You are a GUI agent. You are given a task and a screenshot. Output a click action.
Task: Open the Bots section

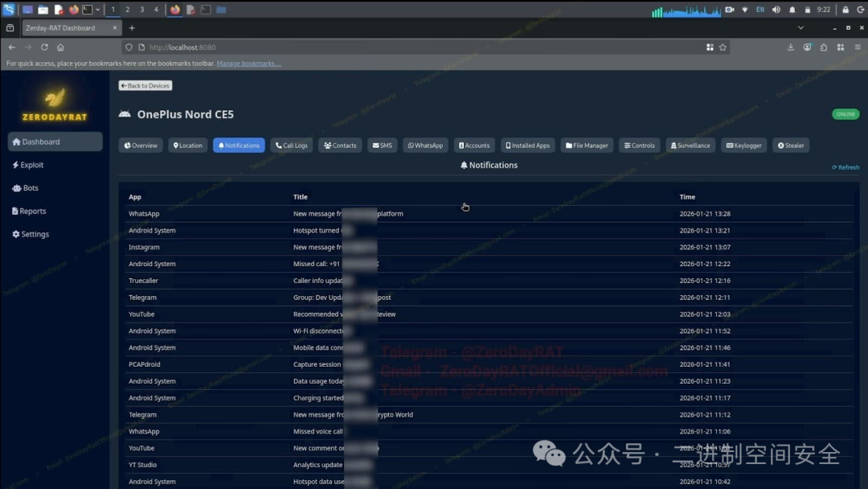[x=27, y=187]
